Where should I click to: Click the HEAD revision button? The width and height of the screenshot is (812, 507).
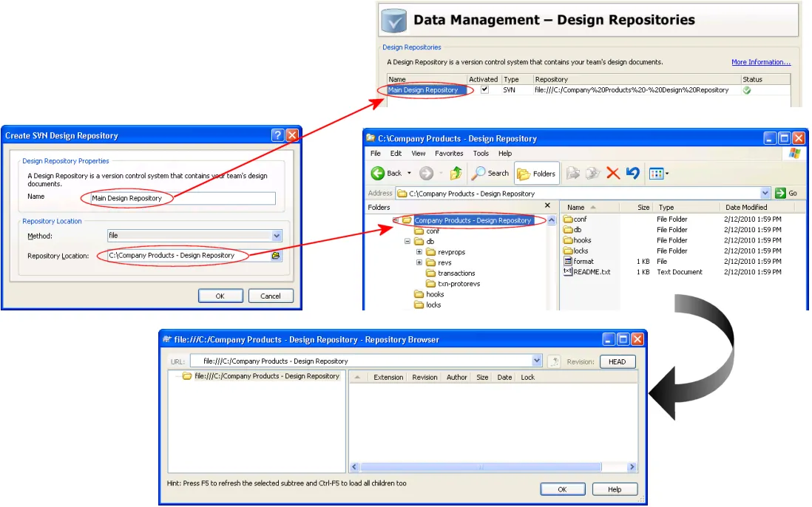tap(618, 361)
